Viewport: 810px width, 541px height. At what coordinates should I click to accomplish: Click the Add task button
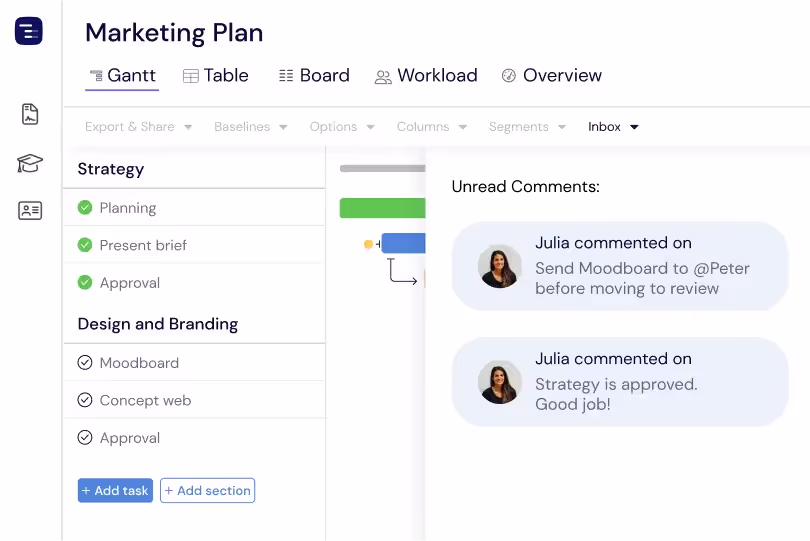(115, 490)
